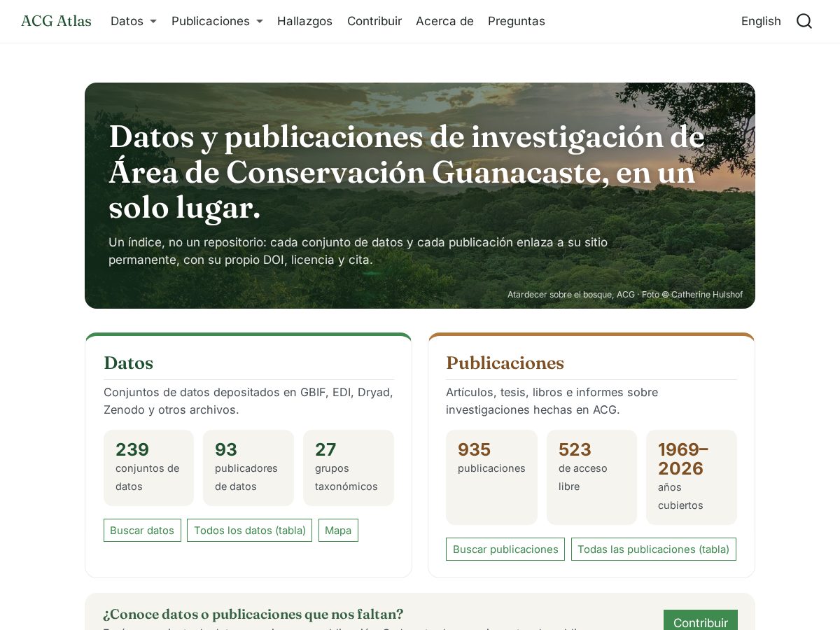Click the Buscar datos button

(142, 530)
